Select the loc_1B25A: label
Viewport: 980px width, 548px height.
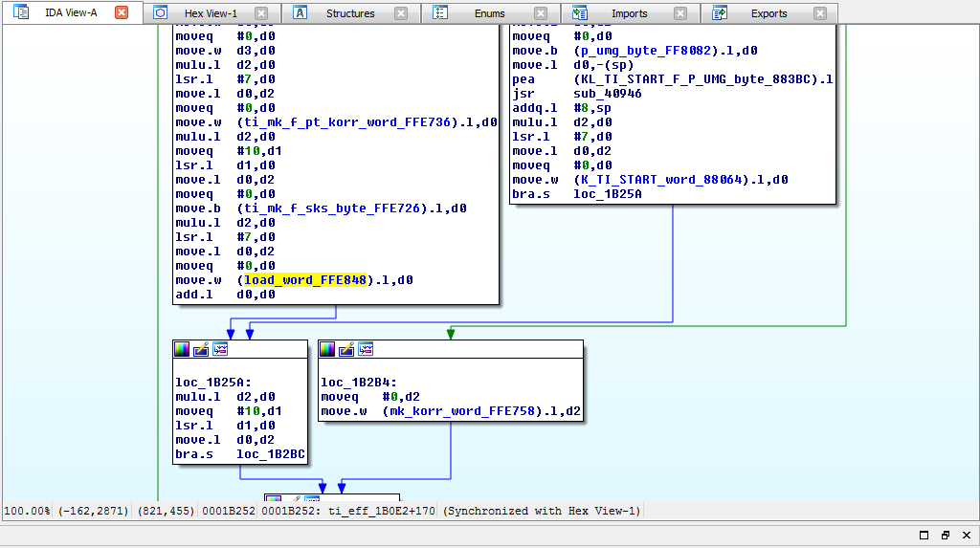[x=213, y=383]
